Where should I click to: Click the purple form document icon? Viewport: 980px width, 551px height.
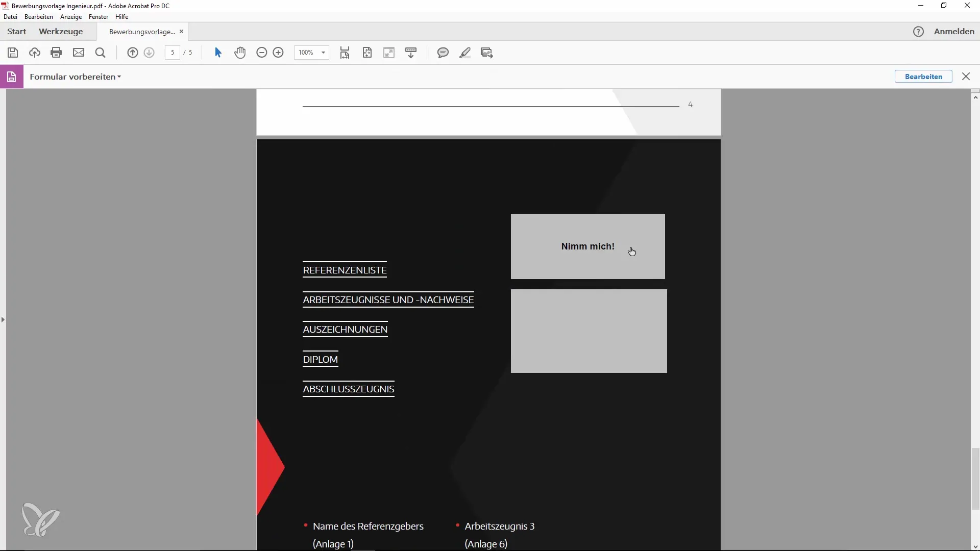(12, 77)
